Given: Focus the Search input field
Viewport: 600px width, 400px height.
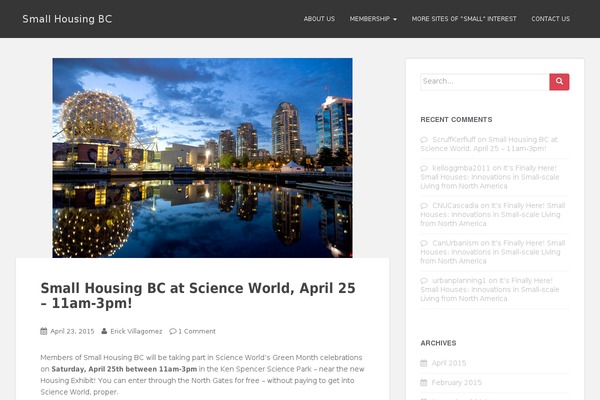Looking at the screenshot, I should [485, 82].
